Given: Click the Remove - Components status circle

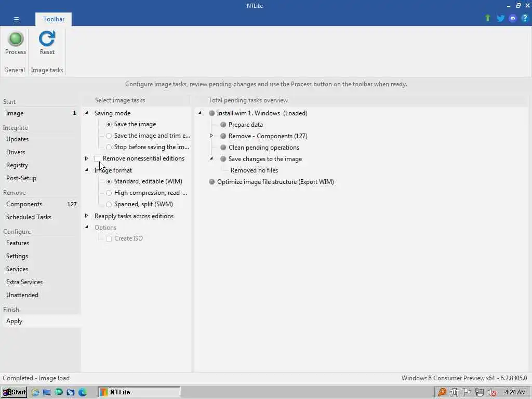Looking at the screenshot, I should pos(223,136).
